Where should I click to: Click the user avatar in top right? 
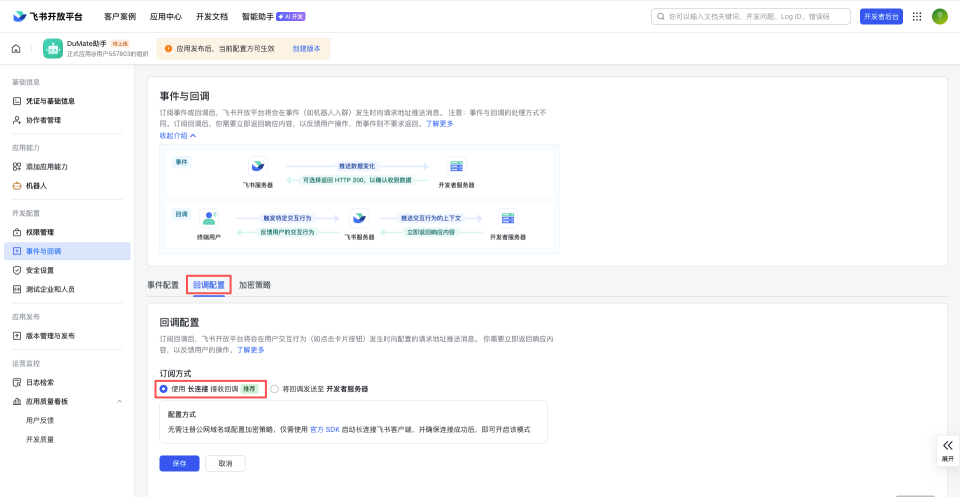(939, 16)
